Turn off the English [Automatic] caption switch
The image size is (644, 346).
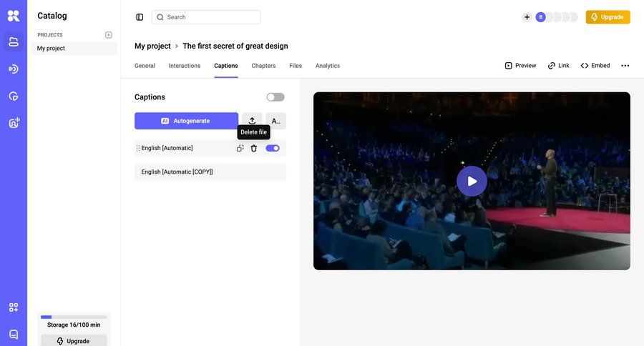[273, 148]
